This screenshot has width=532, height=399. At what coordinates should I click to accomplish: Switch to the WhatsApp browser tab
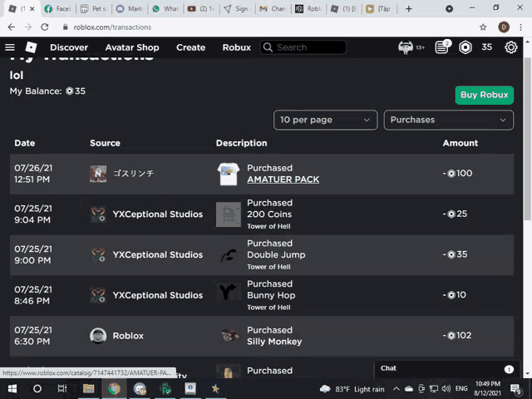click(x=165, y=9)
